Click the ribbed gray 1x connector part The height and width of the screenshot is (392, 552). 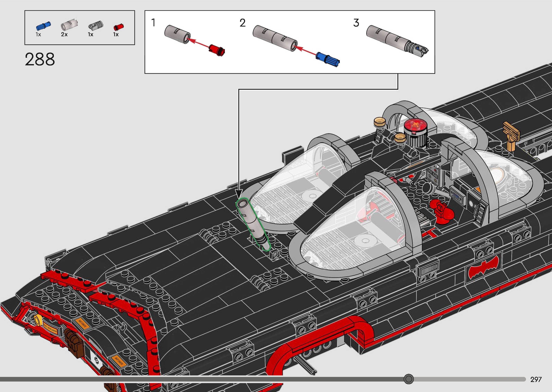[x=96, y=25]
